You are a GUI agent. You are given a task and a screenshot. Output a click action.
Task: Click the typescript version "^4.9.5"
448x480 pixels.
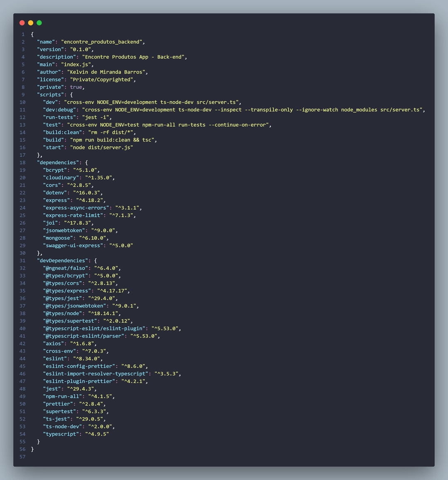[97, 434]
